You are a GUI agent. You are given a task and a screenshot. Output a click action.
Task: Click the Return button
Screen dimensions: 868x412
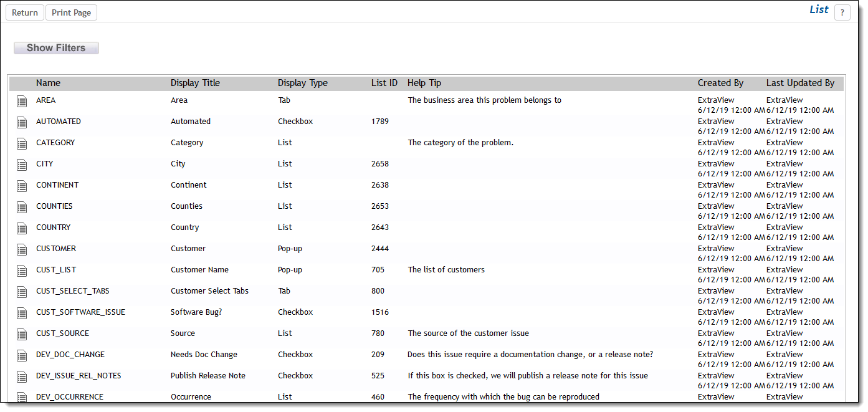click(25, 12)
